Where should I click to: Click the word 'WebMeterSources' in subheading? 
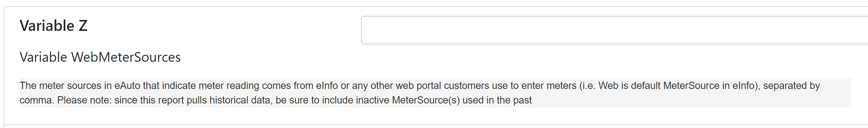tap(126, 57)
